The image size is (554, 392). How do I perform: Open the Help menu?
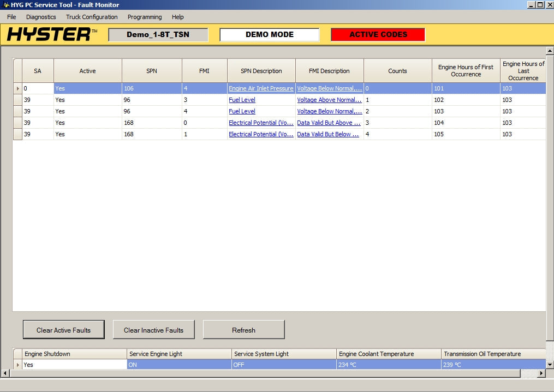click(177, 17)
